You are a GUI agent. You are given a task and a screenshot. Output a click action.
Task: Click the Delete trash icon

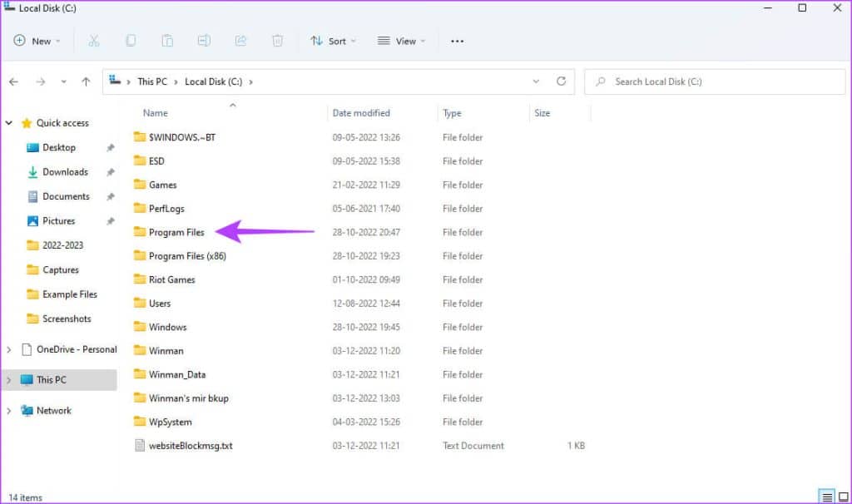[x=277, y=41]
